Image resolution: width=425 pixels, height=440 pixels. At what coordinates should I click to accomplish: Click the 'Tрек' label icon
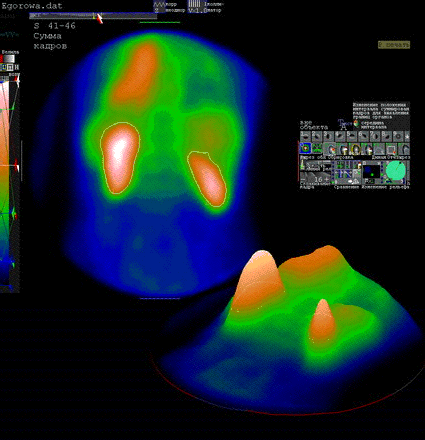pyautogui.click(x=344, y=124)
